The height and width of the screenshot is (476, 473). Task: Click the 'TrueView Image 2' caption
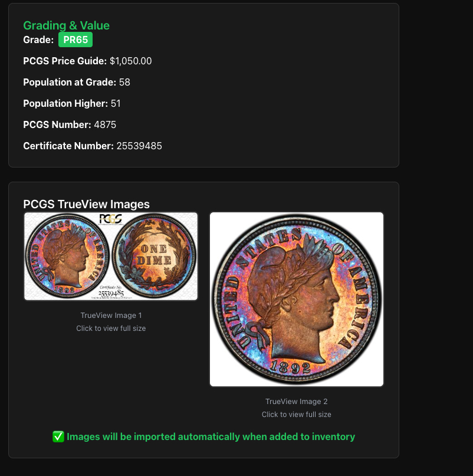pos(297,401)
